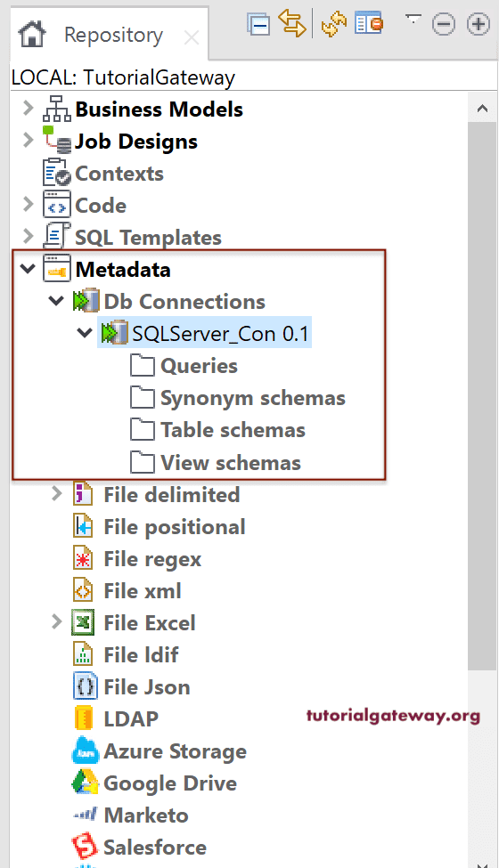
Task: Click the Contexts clipboard icon
Action: click(57, 172)
